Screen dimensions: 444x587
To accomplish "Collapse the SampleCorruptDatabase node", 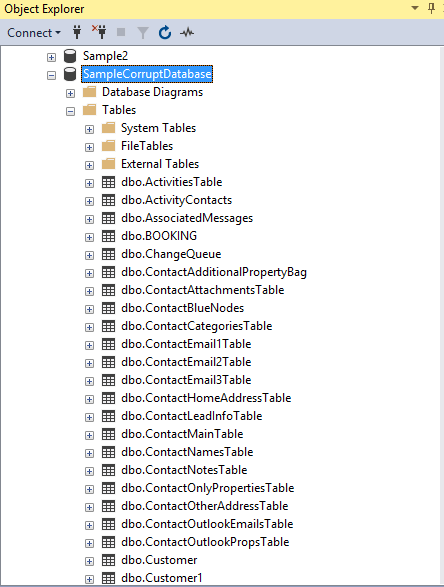I will (x=51, y=75).
